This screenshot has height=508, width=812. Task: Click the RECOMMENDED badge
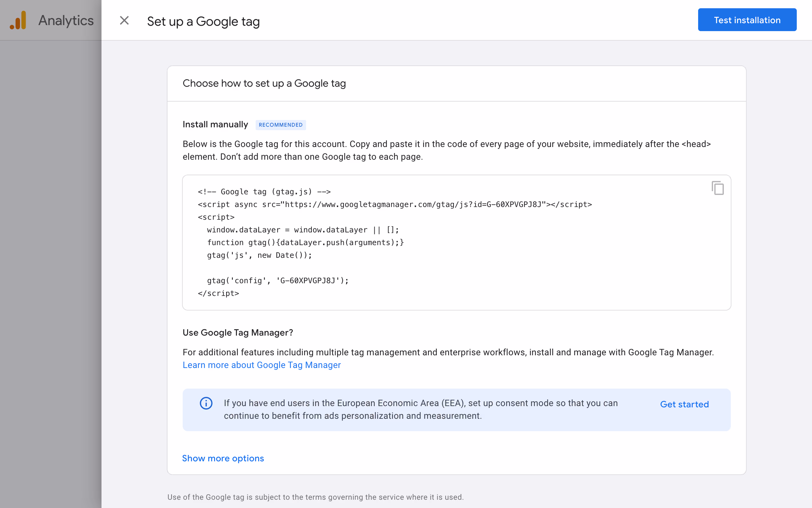[280, 125]
